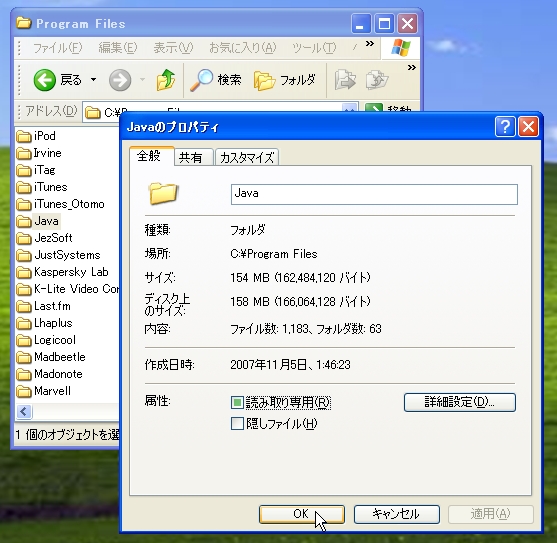Click the address bar folder icon

click(x=93, y=113)
